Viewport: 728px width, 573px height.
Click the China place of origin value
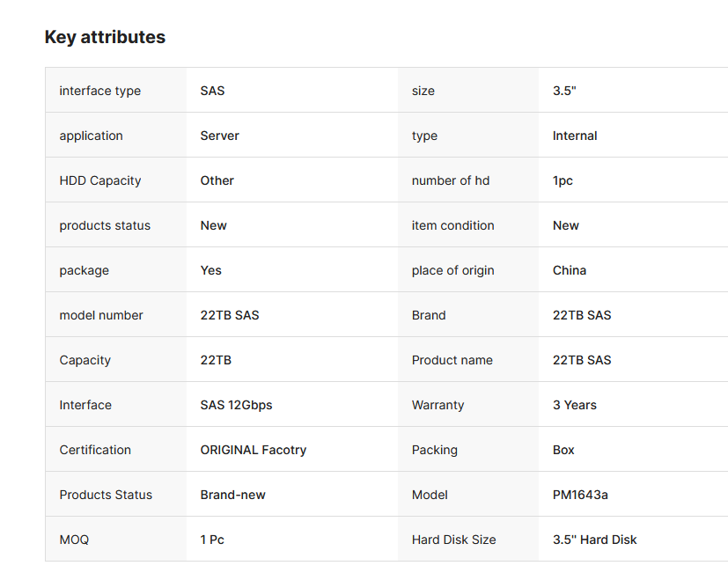(x=569, y=270)
